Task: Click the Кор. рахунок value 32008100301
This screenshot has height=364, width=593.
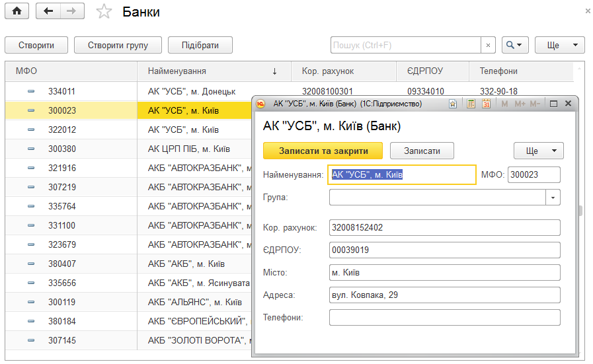Action: pos(327,91)
